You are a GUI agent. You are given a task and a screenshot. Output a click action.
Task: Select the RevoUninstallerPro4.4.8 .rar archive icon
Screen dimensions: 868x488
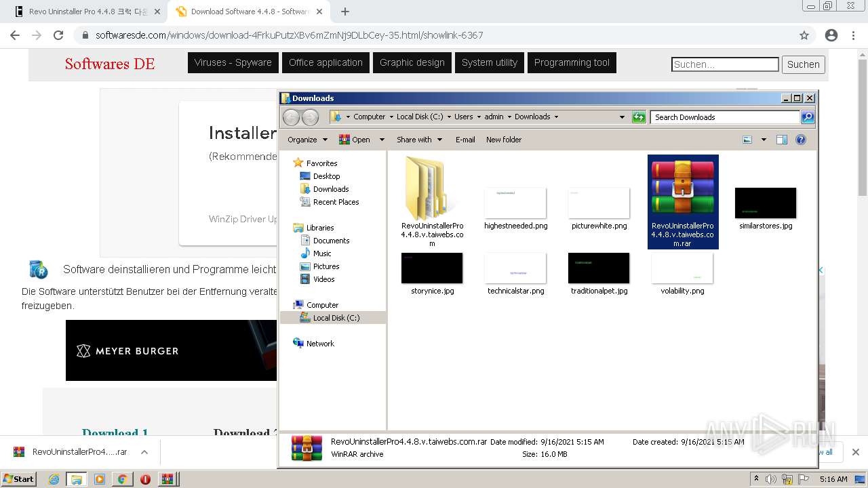point(683,188)
